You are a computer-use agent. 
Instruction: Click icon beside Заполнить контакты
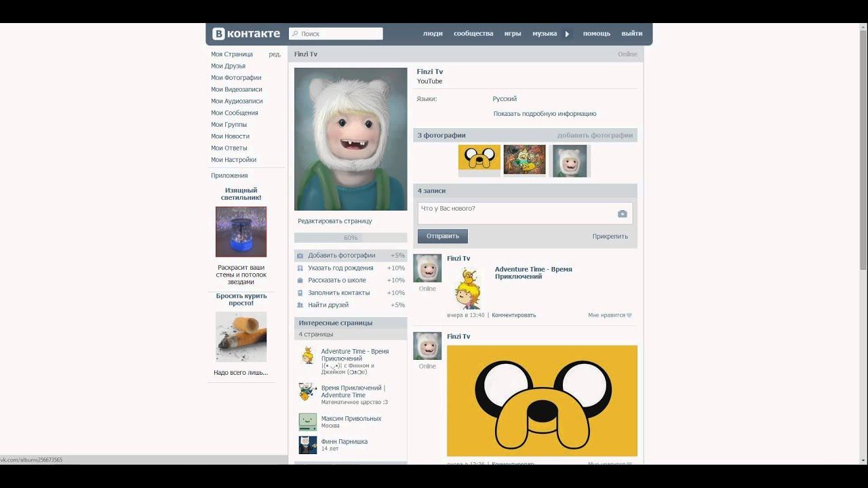[300, 293]
